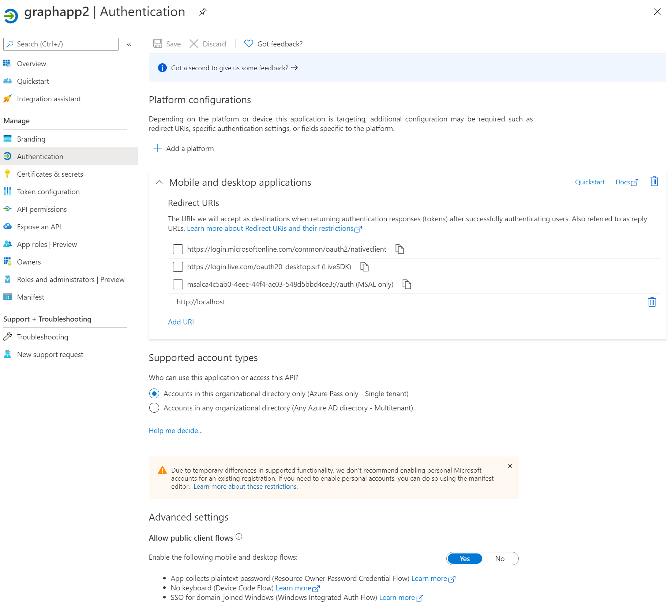The width and height of the screenshot is (672, 616).
Task: Click Add URI to add a redirect
Action: click(181, 322)
